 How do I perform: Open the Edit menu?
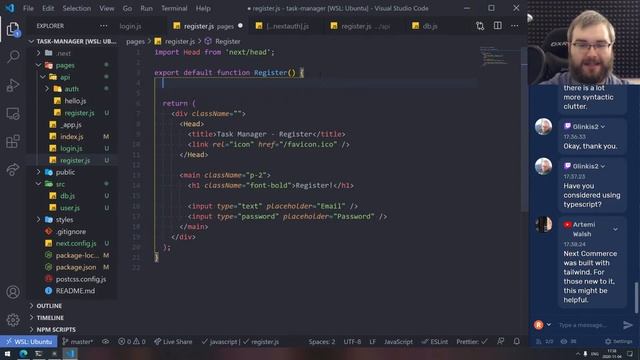48,8
